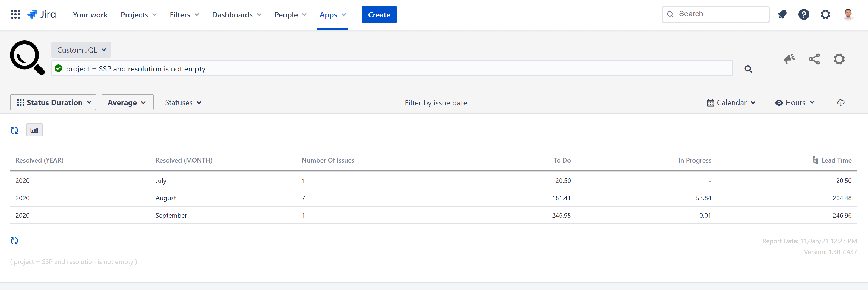Open the Custom JQL dropdown
868x290 pixels.
[x=81, y=49]
